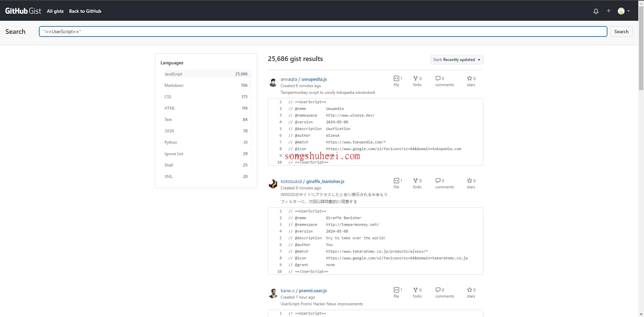Filter results by Shell language
The width and height of the screenshot is (644, 317).
pyautogui.click(x=206, y=165)
